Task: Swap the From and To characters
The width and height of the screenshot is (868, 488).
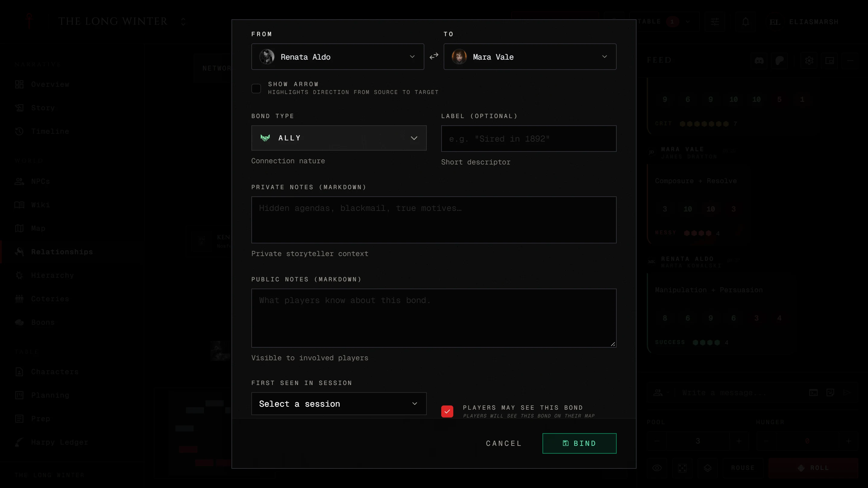Action: coord(434,56)
